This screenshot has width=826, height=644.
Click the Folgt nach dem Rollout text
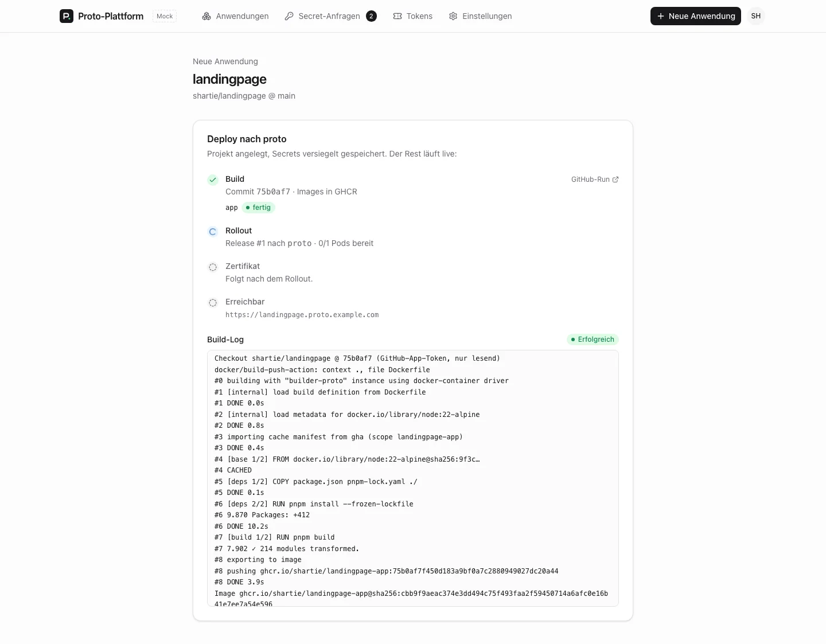269,279
